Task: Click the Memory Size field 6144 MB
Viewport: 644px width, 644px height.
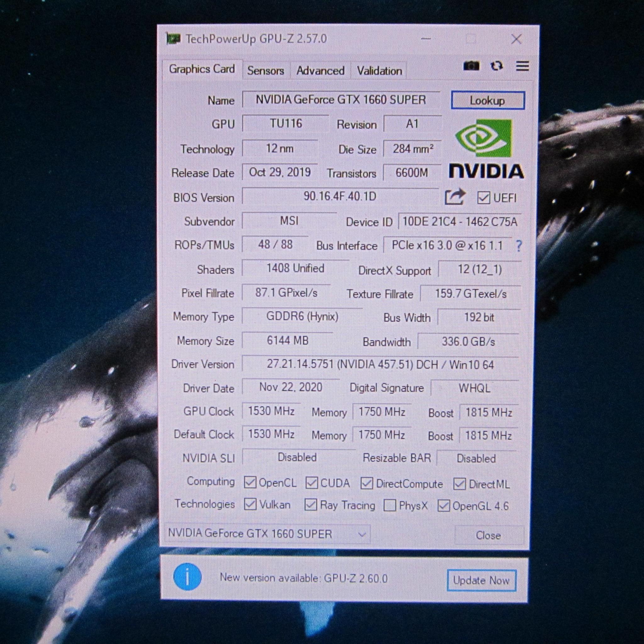Action: tap(288, 340)
